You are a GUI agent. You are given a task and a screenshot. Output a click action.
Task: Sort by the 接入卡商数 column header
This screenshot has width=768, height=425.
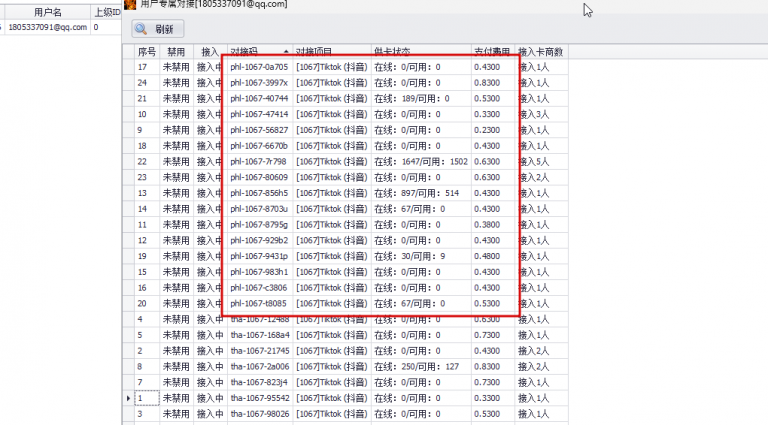coord(541,52)
